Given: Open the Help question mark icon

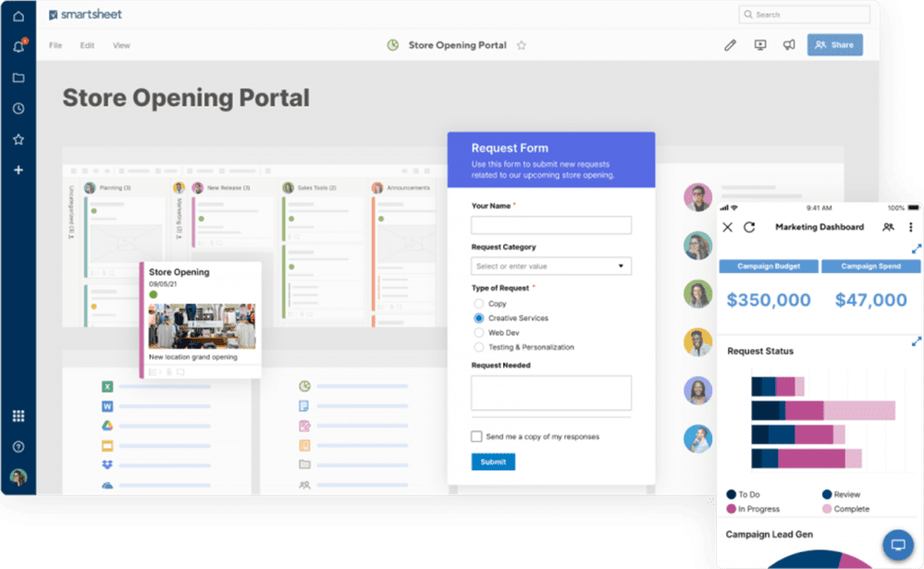Looking at the screenshot, I should [x=18, y=447].
